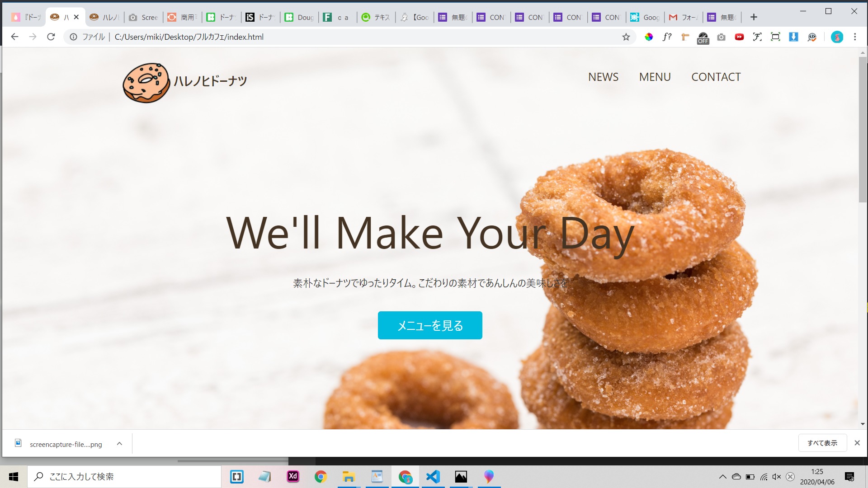Open Visual Studio Code from the taskbar
This screenshot has width=868, height=488.
pyautogui.click(x=433, y=477)
